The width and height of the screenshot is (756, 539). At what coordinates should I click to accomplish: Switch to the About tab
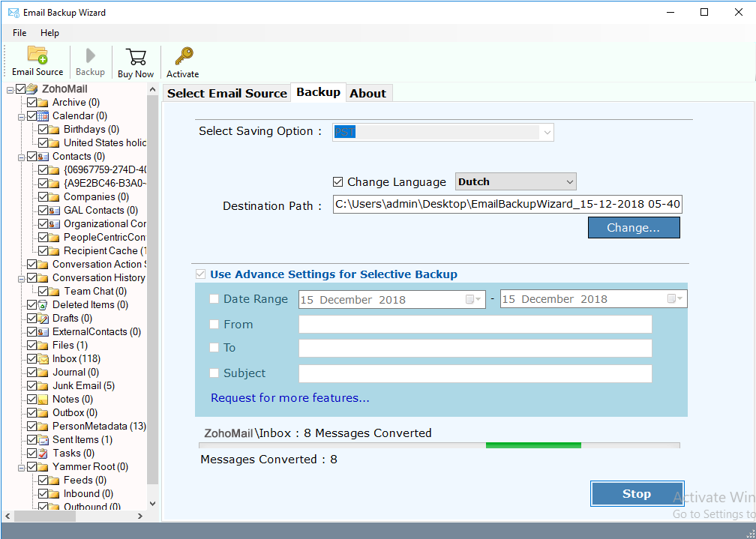pos(368,93)
